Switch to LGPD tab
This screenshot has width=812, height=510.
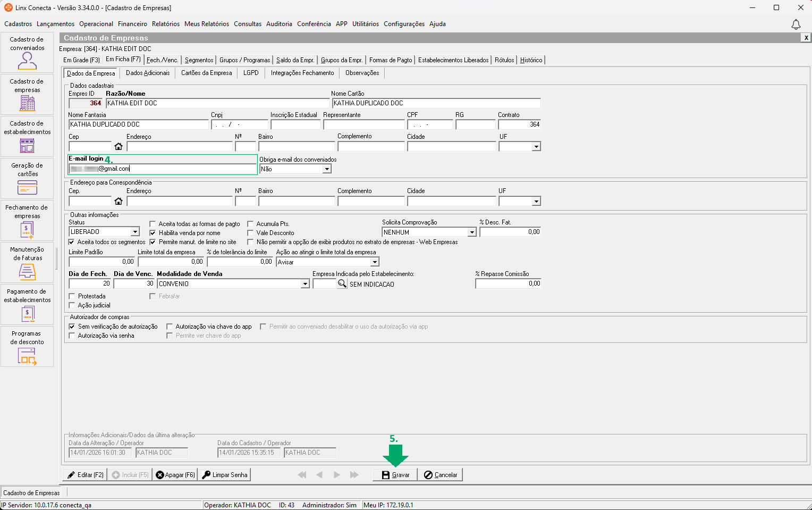(x=251, y=73)
